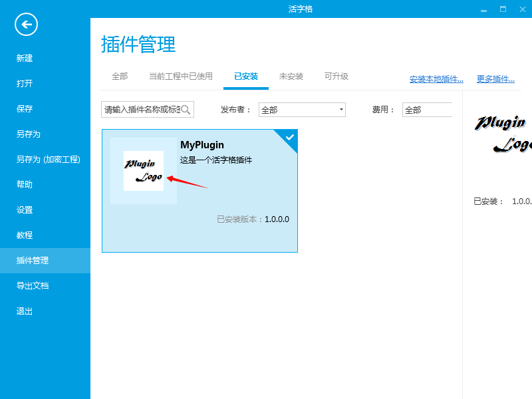Click the 这是一个活字格插件 description

(216, 160)
